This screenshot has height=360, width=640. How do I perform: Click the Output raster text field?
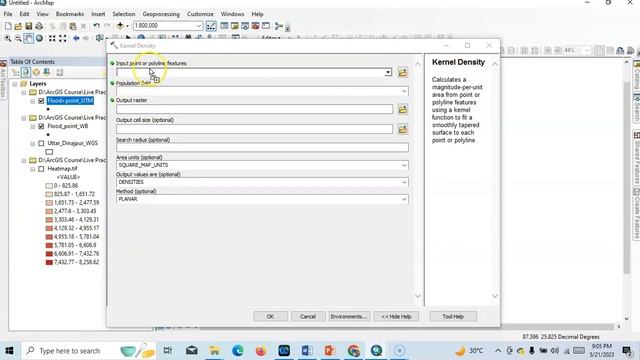pyautogui.click(x=255, y=109)
